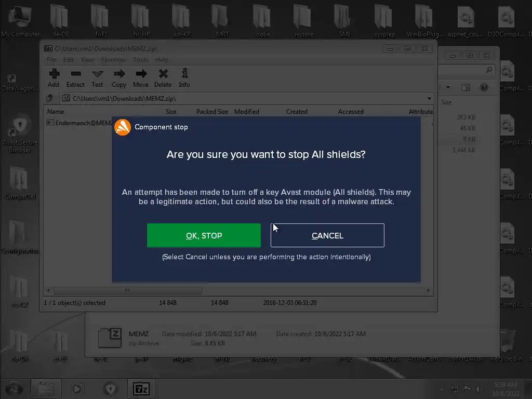This screenshot has width=532, height=399.
Task: Open File Explorer from the taskbar
Action: point(46,389)
